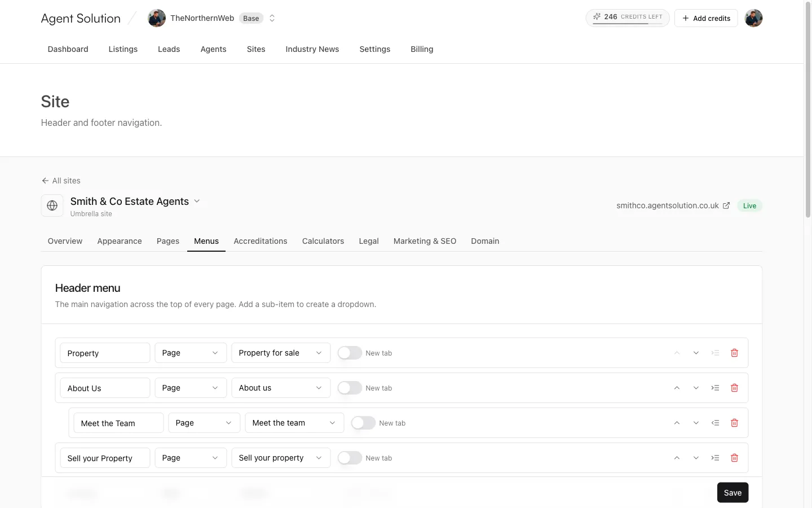Image resolution: width=812 pixels, height=508 pixels.
Task: Toggle New tab for Meet the Team row
Action: click(x=363, y=423)
